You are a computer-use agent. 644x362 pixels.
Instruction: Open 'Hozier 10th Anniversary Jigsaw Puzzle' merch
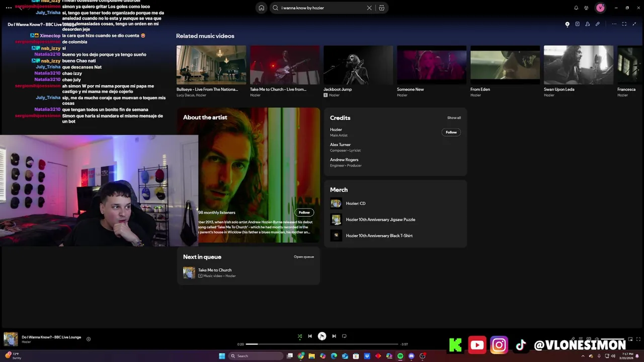coord(380,220)
